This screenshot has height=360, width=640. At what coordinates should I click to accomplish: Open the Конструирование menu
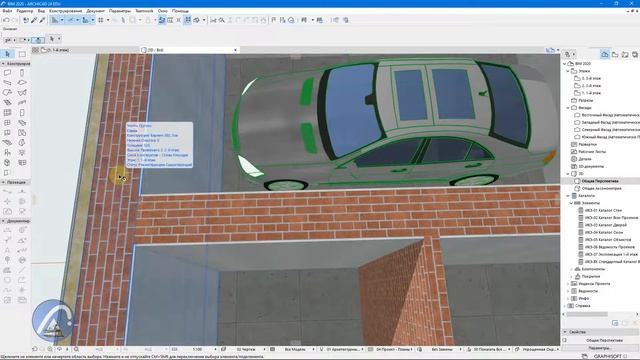(x=65, y=11)
